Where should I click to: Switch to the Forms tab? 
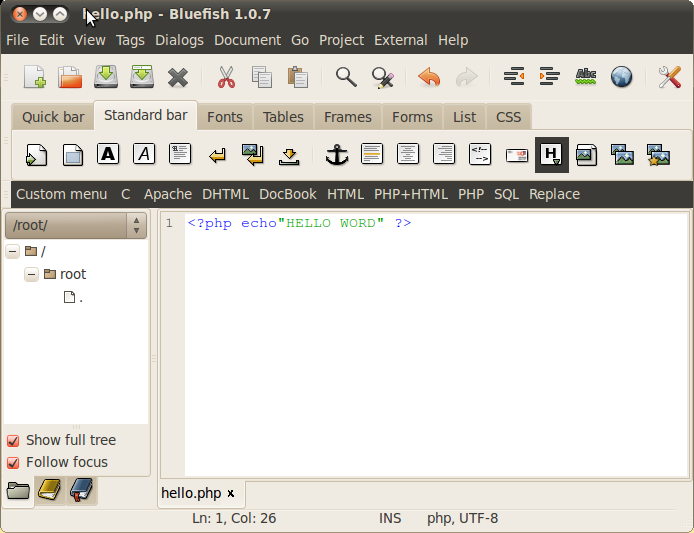click(x=412, y=117)
